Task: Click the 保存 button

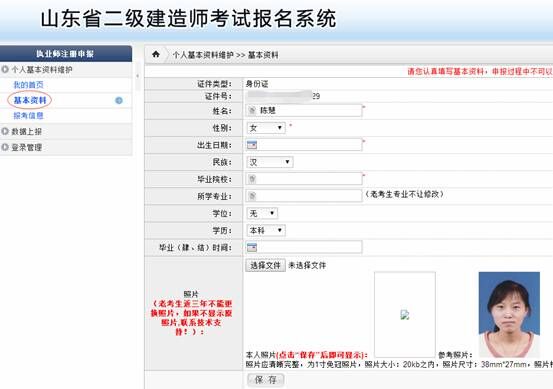Action: pos(265,379)
